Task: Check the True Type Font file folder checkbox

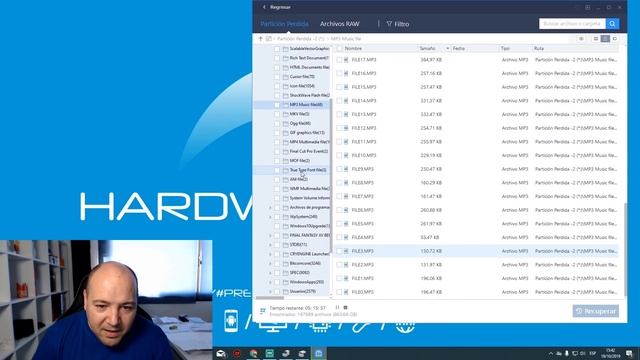Action: [x=277, y=170]
